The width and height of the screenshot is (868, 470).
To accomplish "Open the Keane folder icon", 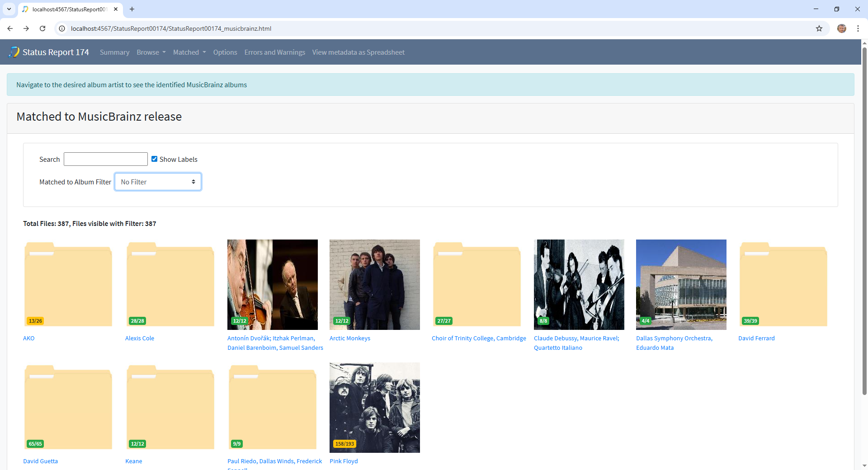I will tap(170, 408).
